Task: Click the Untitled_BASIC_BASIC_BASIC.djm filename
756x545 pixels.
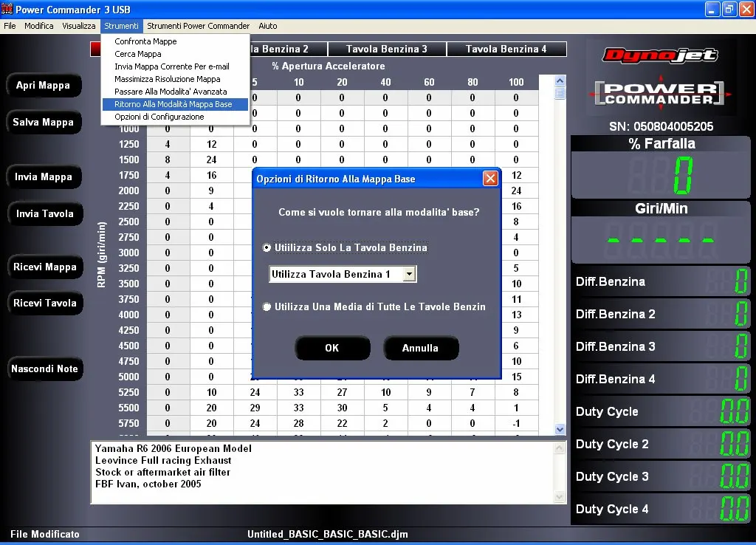Action: (x=327, y=534)
